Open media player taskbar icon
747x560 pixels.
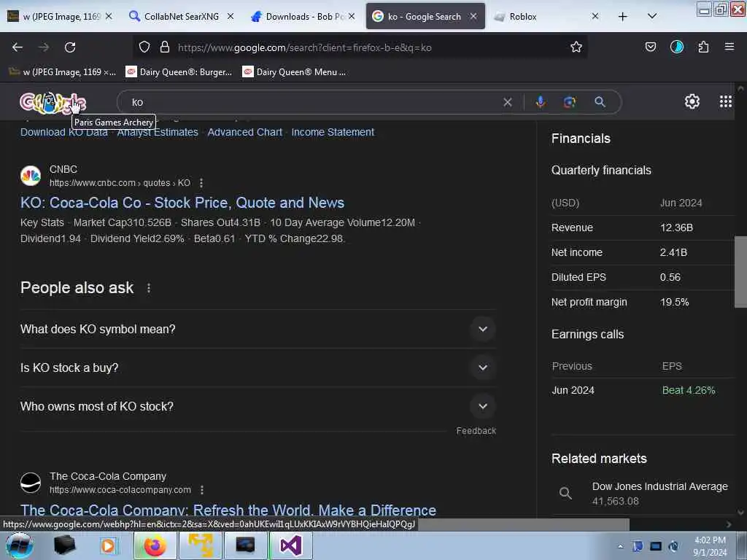click(x=108, y=545)
